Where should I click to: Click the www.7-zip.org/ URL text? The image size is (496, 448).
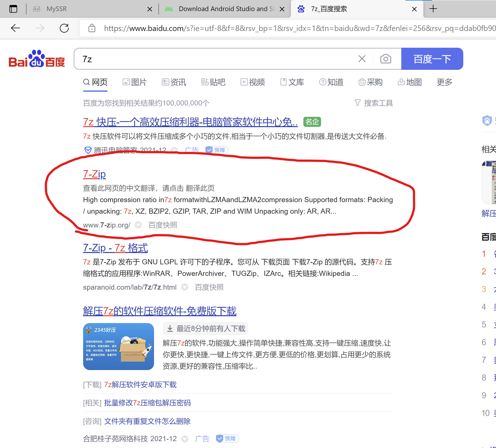click(107, 225)
